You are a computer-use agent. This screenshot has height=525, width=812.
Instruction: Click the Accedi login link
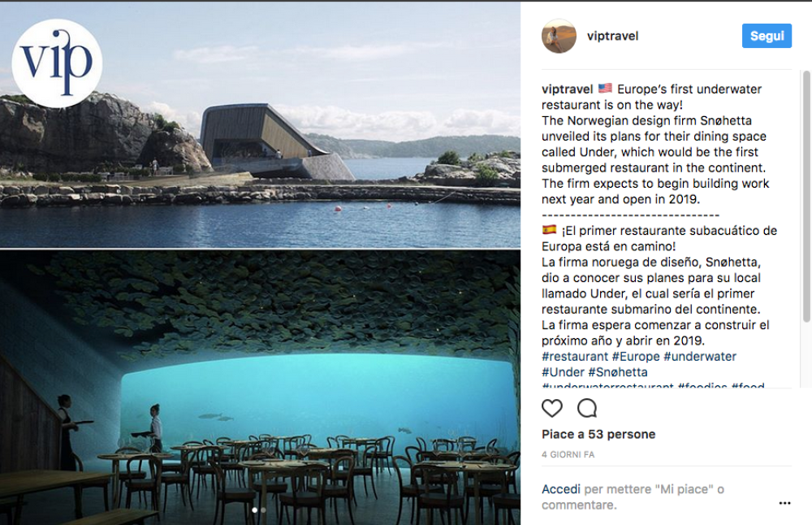561,489
